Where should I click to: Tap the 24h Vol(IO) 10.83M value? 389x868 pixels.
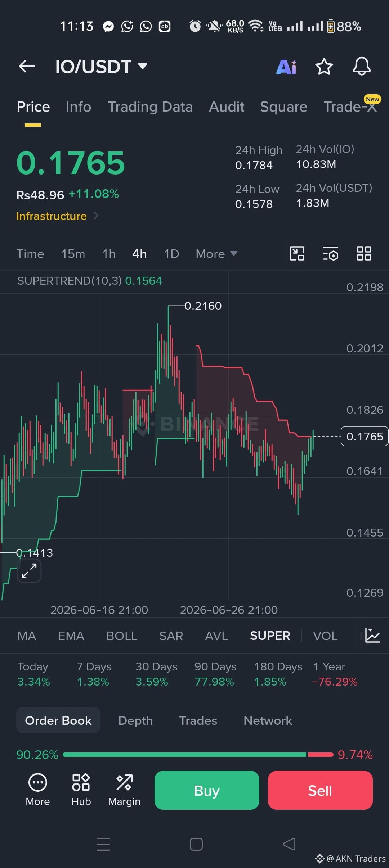tap(316, 164)
